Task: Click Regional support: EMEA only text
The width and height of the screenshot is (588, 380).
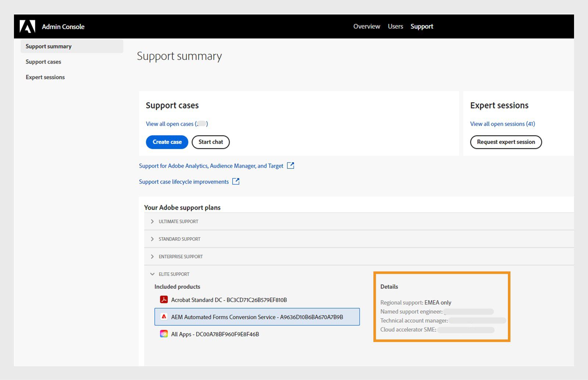Action: click(416, 302)
